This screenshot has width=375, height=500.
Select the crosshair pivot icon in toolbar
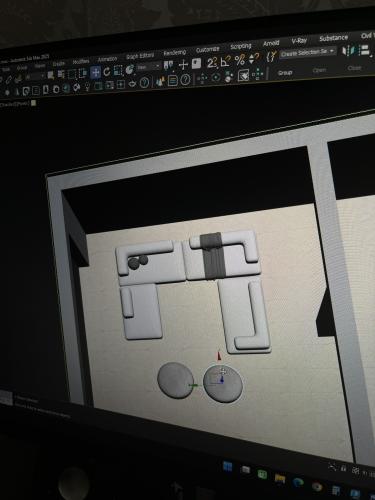[183, 64]
